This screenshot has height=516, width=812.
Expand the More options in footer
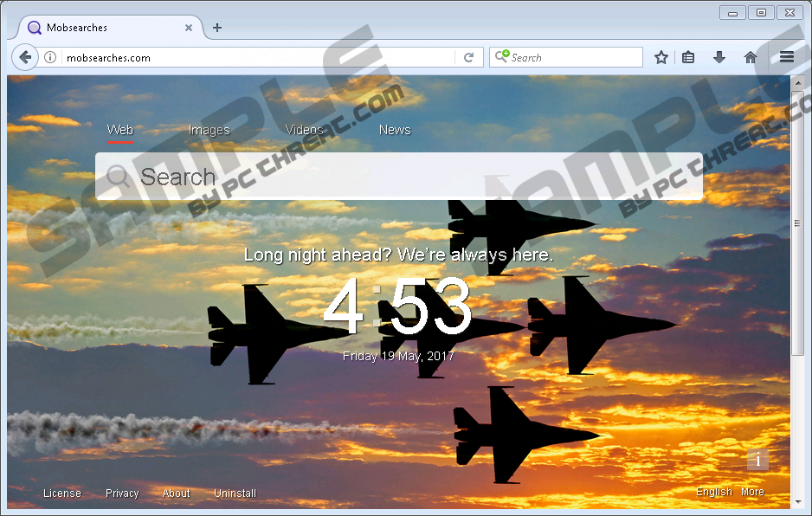pos(752,492)
